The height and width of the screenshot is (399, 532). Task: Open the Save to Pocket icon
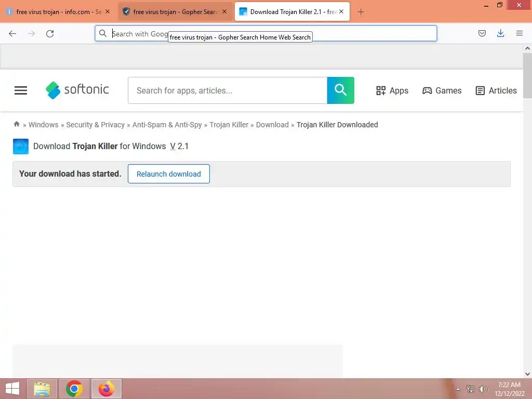[482, 33]
